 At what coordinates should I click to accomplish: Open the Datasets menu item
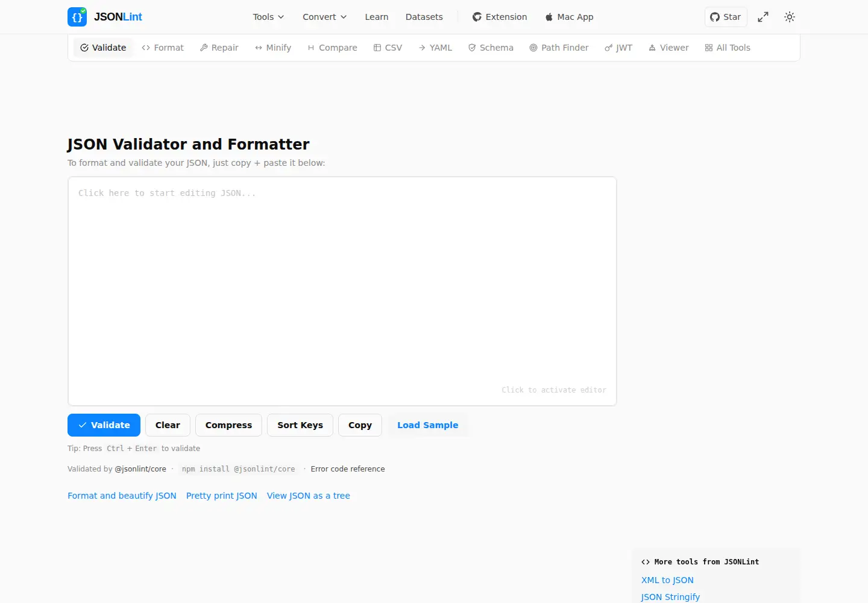pos(424,17)
